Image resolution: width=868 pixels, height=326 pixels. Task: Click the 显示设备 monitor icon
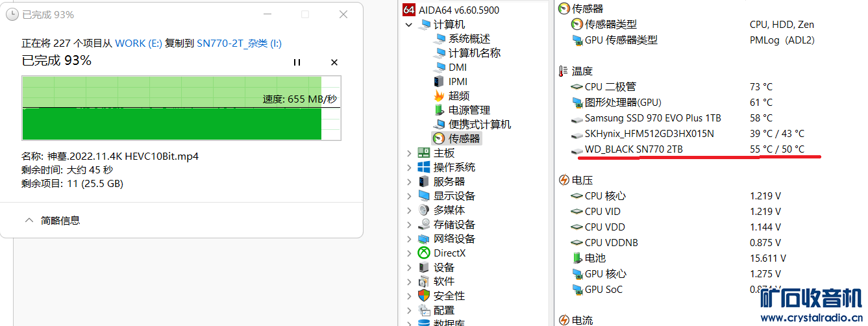click(x=424, y=196)
